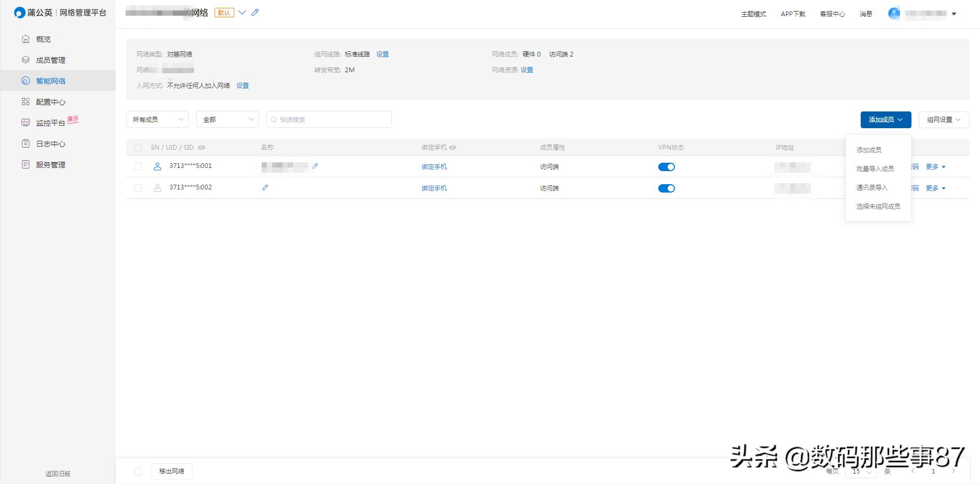Viewport: 980px width, 484px height.
Task: Edit name of member 3713****5:002
Action: tap(265, 188)
